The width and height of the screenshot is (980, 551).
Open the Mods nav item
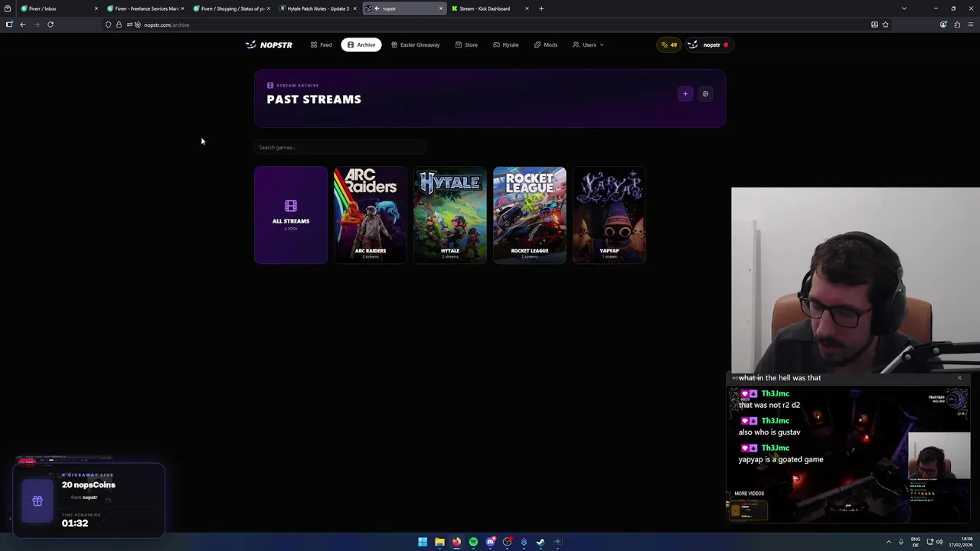click(x=546, y=45)
